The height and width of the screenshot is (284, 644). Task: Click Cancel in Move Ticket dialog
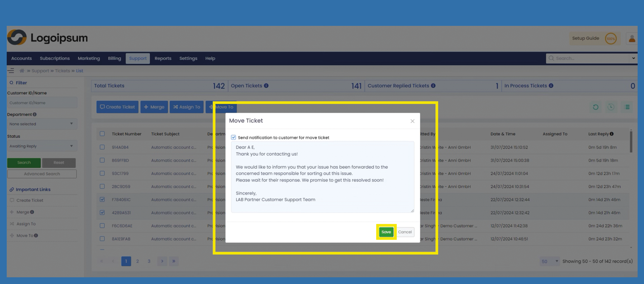click(405, 232)
